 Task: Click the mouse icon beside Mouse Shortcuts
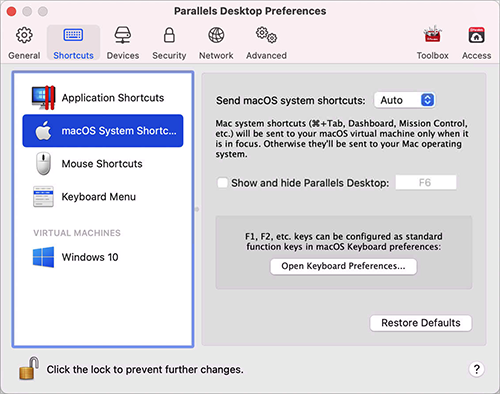tap(44, 164)
